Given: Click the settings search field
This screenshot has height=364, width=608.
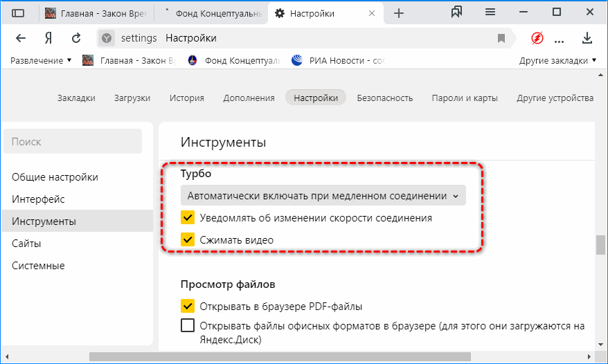Looking at the screenshot, I should pos(73,142).
